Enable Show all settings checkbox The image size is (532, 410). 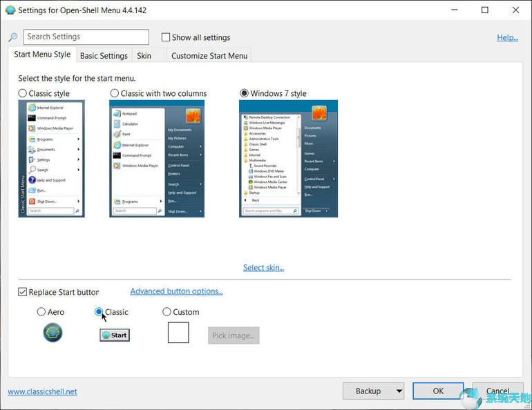tap(166, 37)
